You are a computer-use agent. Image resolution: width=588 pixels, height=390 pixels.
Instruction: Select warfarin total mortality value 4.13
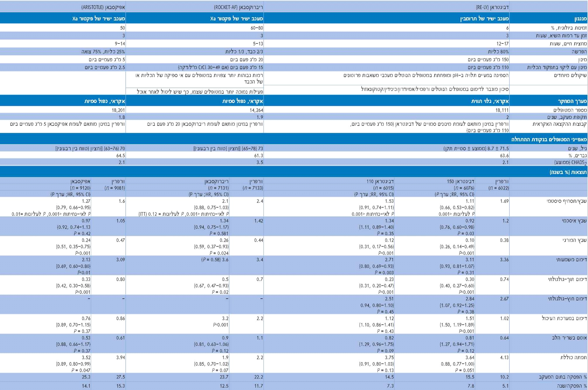click(x=504, y=357)
